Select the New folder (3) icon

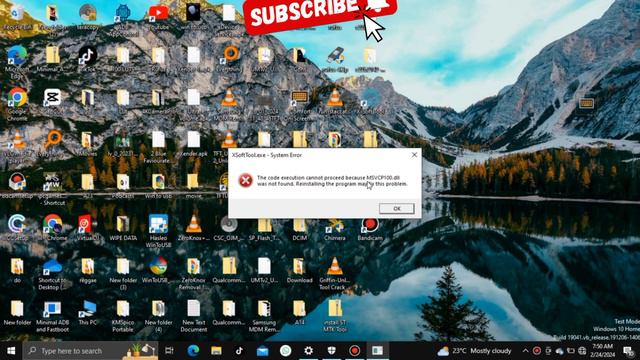(x=123, y=273)
